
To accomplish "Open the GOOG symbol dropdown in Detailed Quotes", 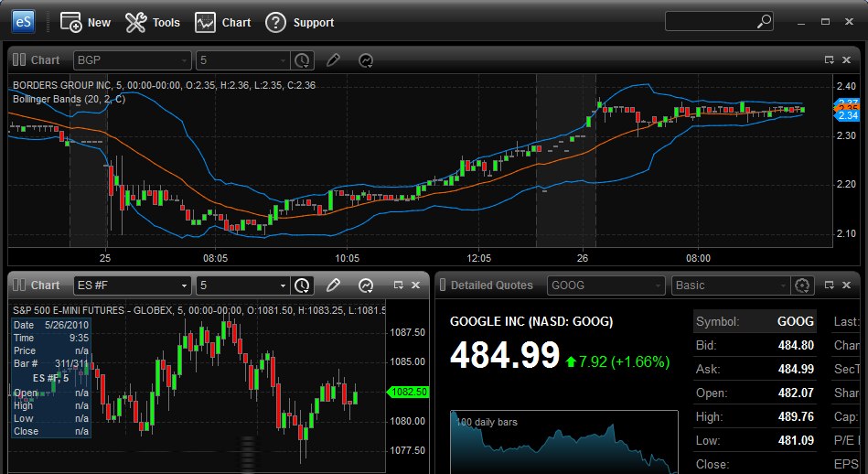I will coord(658,285).
